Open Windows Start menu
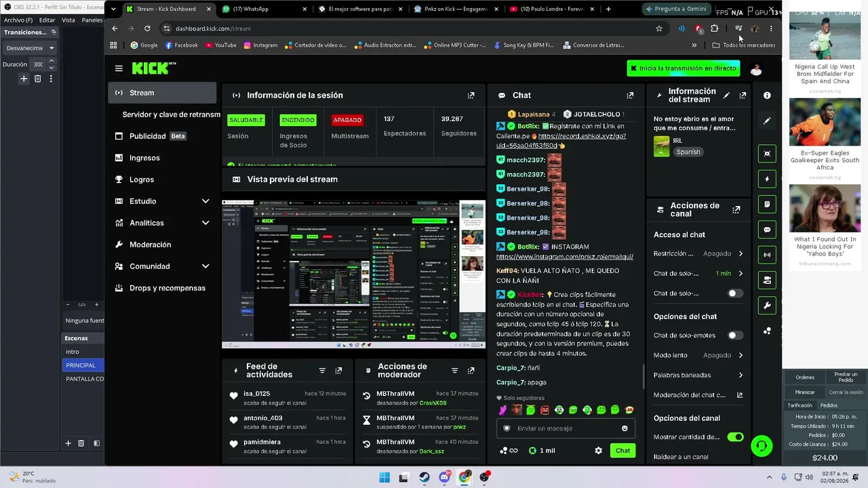The image size is (868, 488). [x=384, y=477]
